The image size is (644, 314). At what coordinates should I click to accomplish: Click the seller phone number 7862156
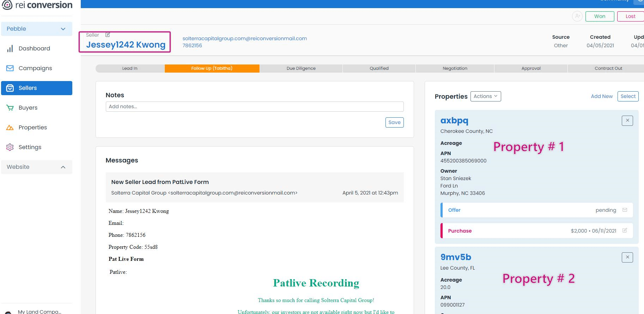click(192, 45)
